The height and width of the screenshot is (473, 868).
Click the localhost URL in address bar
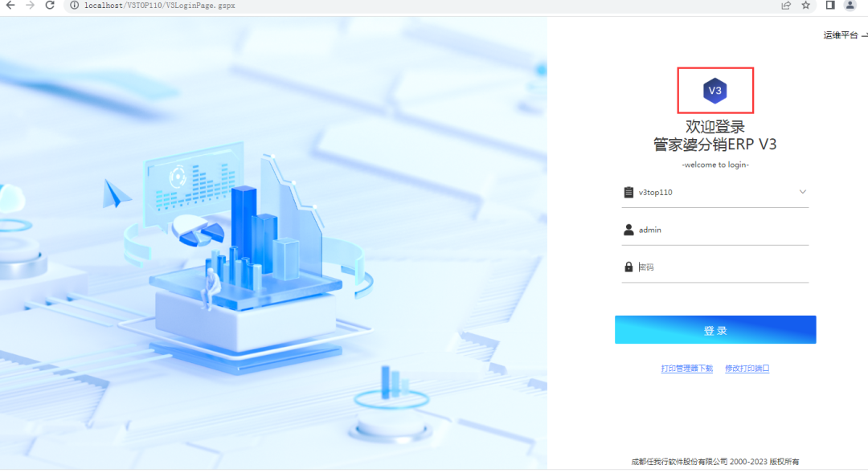click(159, 6)
